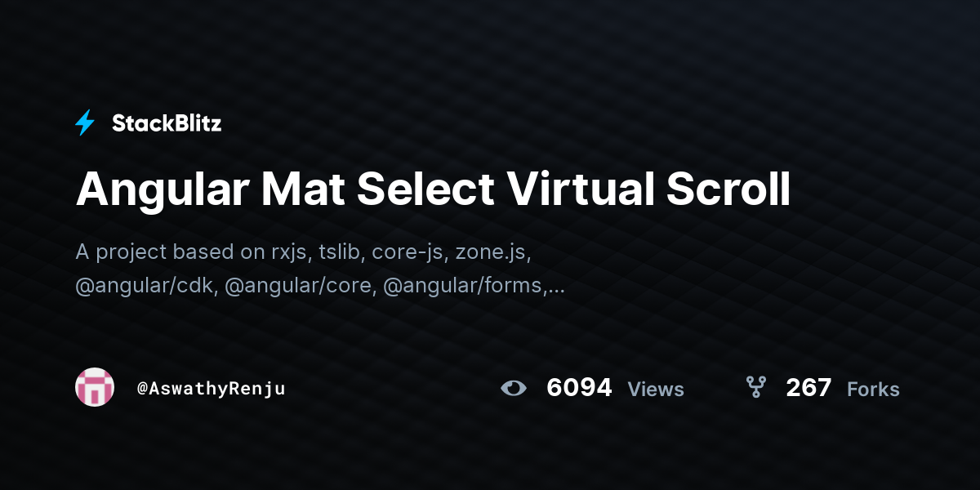Image resolution: width=980 pixels, height=490 pixels.
Task: Click the StackBlitz wordmark text
Action: 167,123
